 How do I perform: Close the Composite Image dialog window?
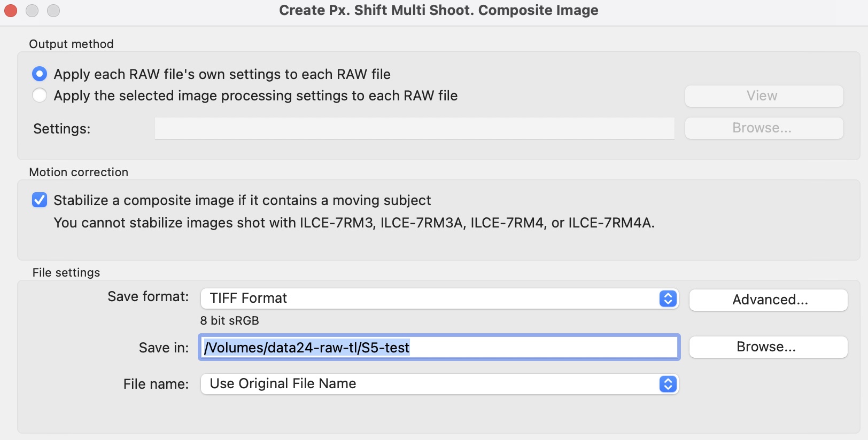11,11
